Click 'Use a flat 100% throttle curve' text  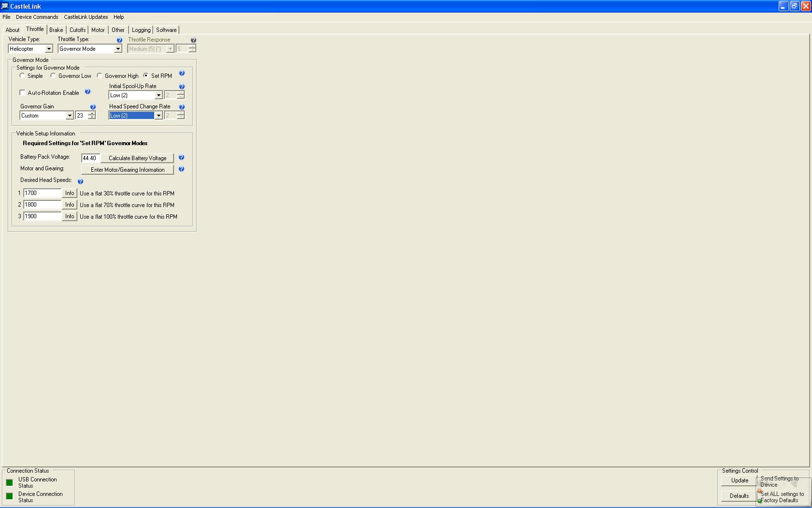(129, 217)
